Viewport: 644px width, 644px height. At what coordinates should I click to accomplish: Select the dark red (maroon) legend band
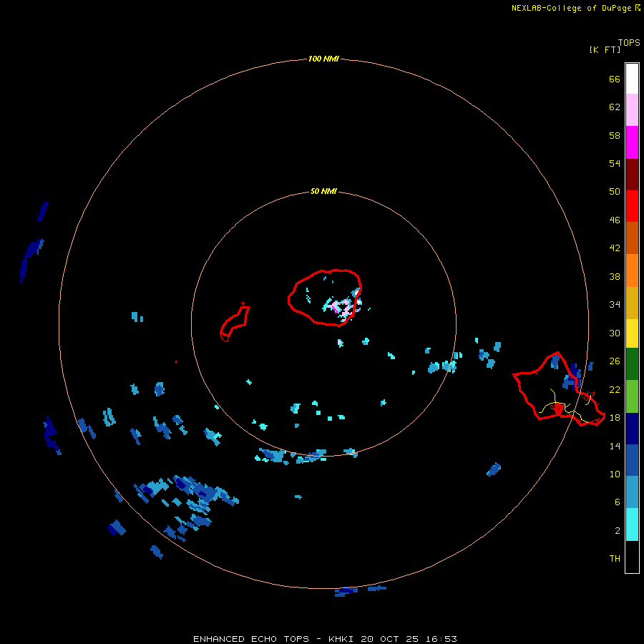(x=632, y=175)
